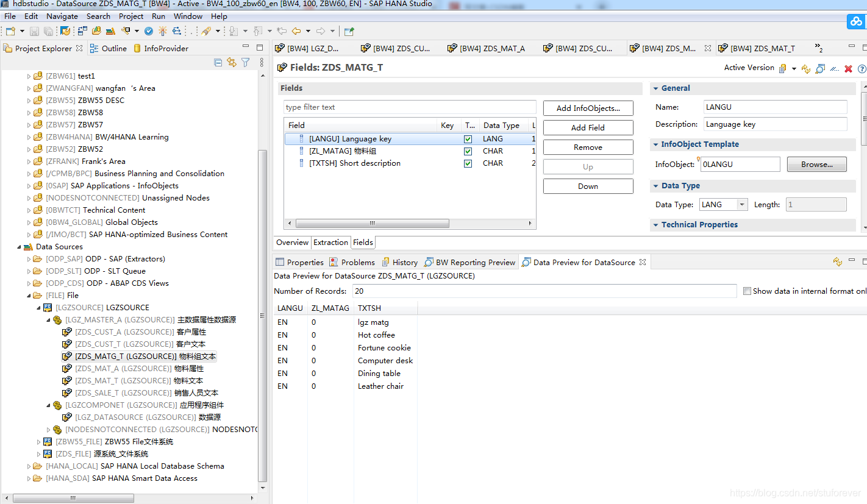Click the New wizard toolbar icon
This screenshot has width=867, height=504.
(x=10, y=31)
